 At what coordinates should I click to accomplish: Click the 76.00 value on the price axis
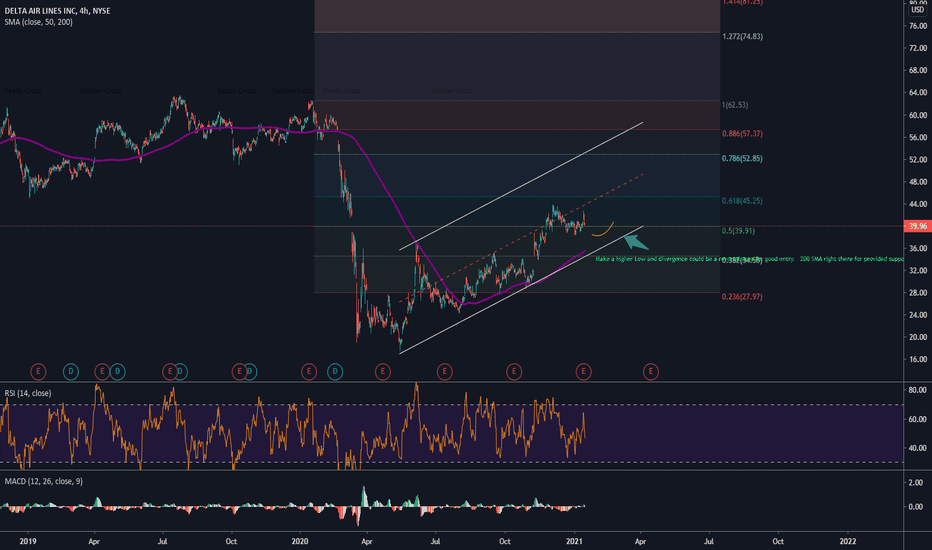click(917, 26)
